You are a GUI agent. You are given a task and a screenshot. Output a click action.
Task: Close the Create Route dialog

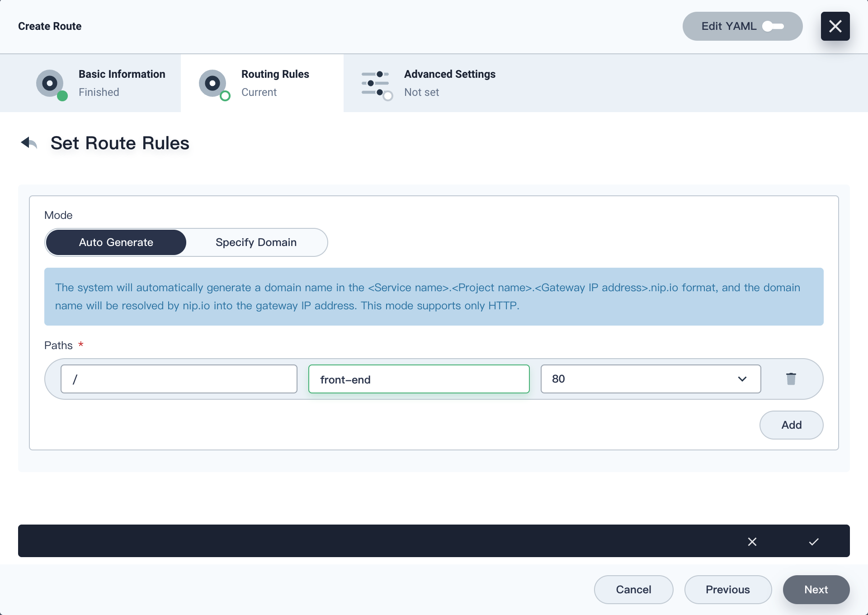[835, 26]
